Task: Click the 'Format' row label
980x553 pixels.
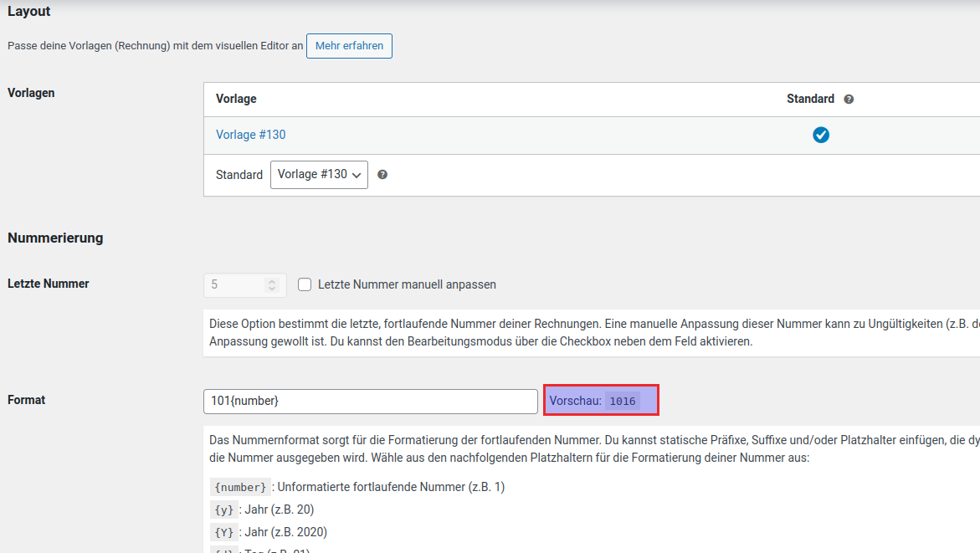Action: [x=27, y=400]
